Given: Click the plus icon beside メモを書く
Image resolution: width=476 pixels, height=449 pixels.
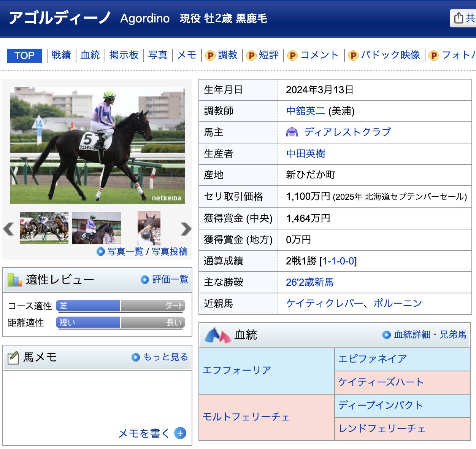Looking at the screenshot, I should tap(180, 433).
